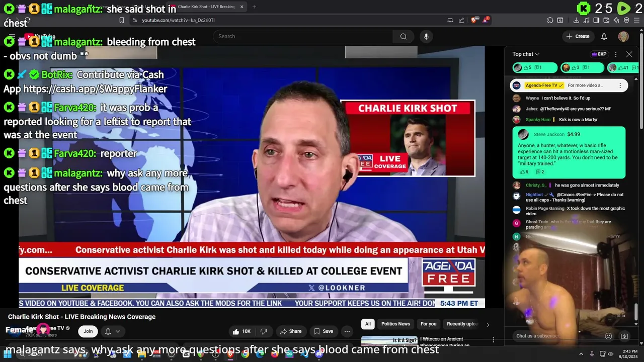Open the Is It A Sign? video thumbnail

coord(389,341)
